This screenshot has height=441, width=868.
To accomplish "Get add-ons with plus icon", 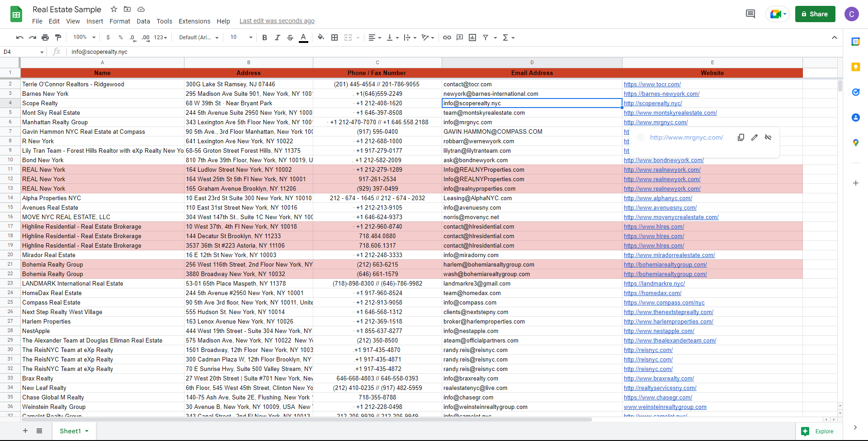I will pyautogui.click(x=856, y=183).
